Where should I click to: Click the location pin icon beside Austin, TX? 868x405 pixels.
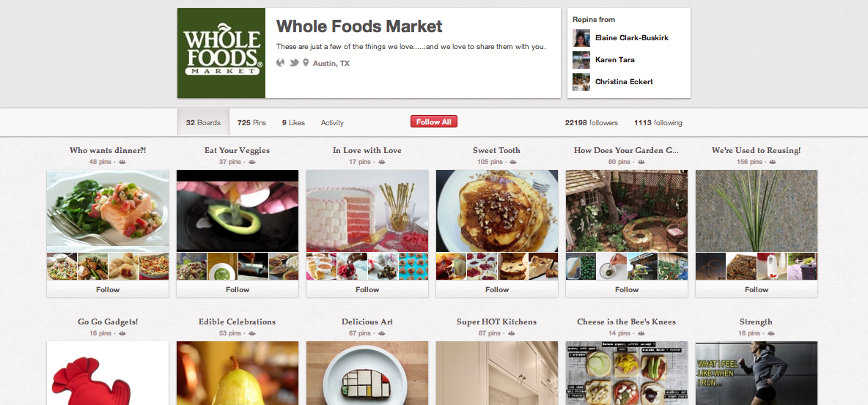click(306, 62)
